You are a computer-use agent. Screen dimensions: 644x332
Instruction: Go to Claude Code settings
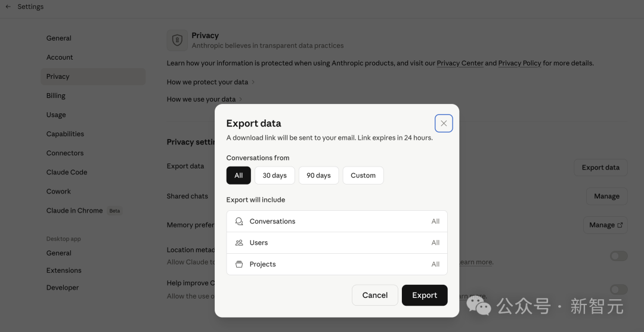coord(67,172)
